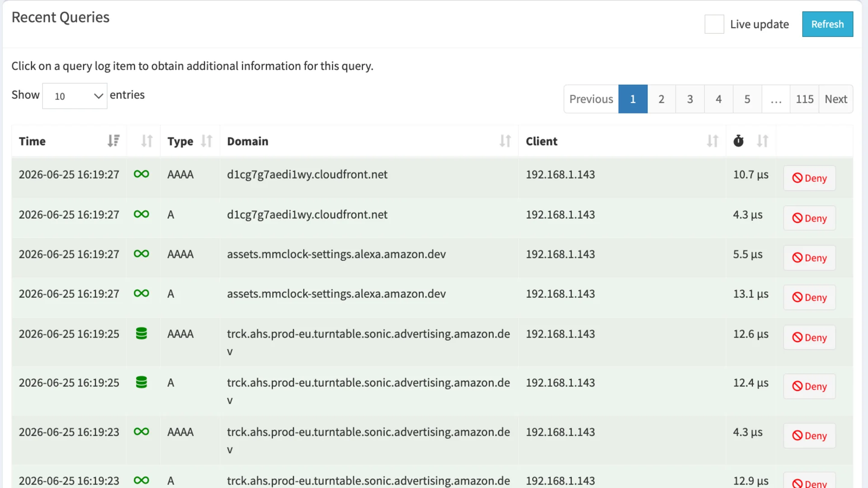The image size is (868, 488).
Task: Click client 192.168.1.143 in first row
Action: click(x=560, y=174)
